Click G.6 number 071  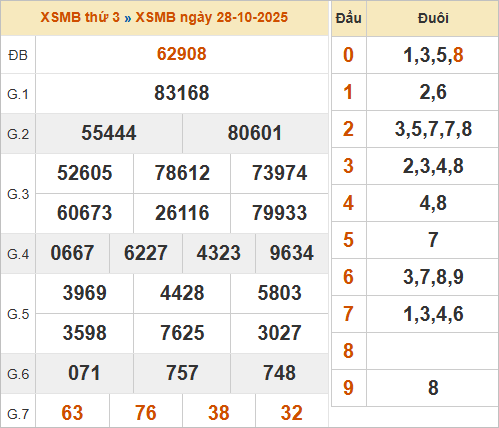(x=84, y=373)
